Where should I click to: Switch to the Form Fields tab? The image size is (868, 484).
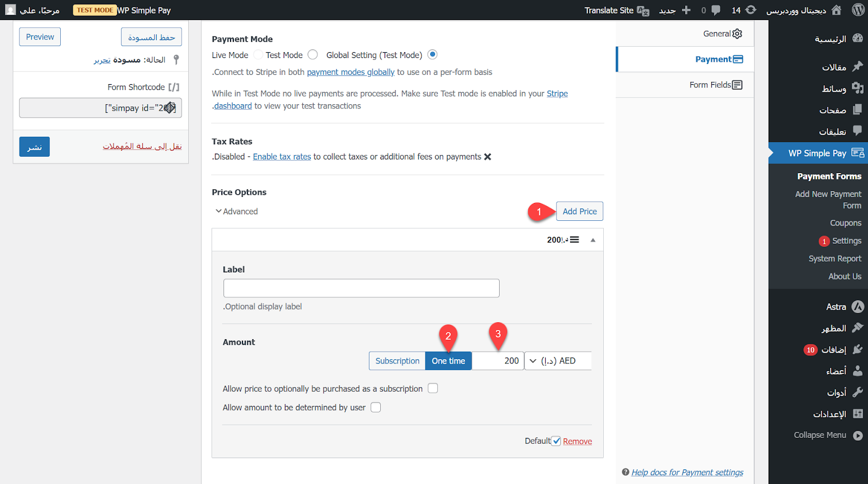(715, 85)
